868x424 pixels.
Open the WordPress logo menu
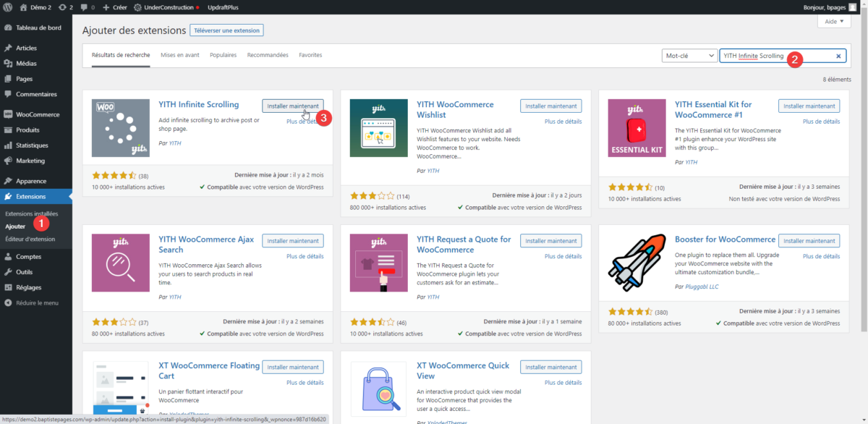pos(7,7)
